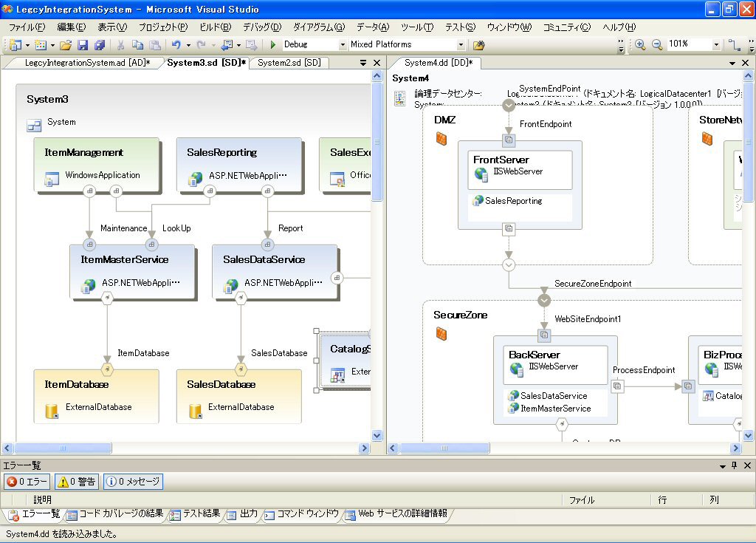Screen dimensions: 756x543
Task: Open the Undo history dropdown arrow
Action: (188, 45)
